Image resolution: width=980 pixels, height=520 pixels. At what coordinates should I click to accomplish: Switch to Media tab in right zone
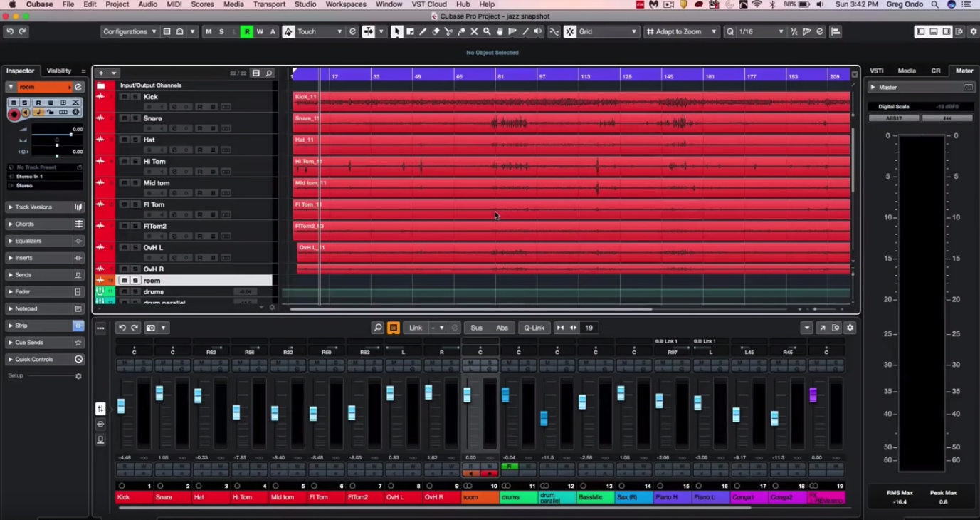point(907,71)
